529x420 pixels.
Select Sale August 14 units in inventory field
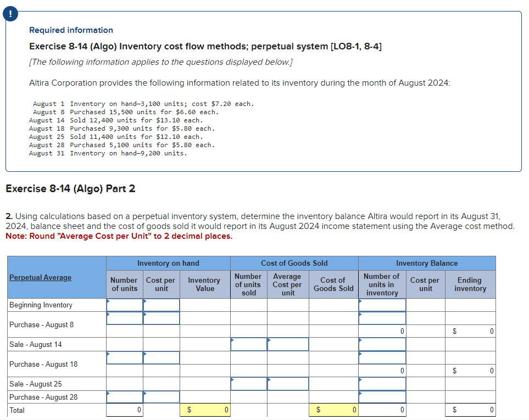point(382,344)
